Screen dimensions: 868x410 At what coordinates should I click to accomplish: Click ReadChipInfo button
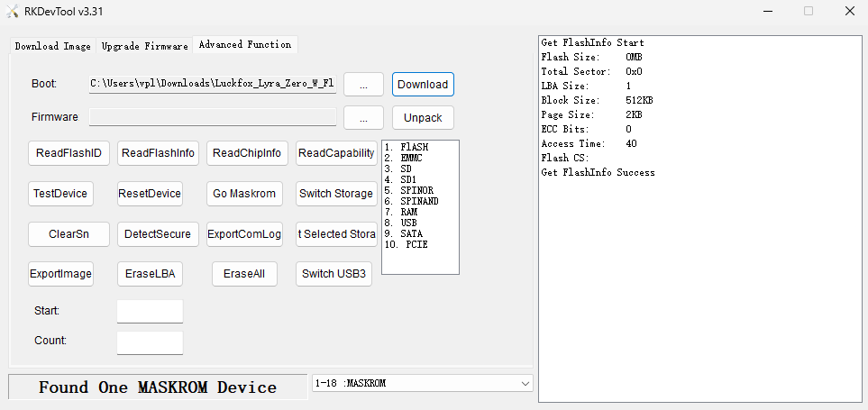click(247, 153)
